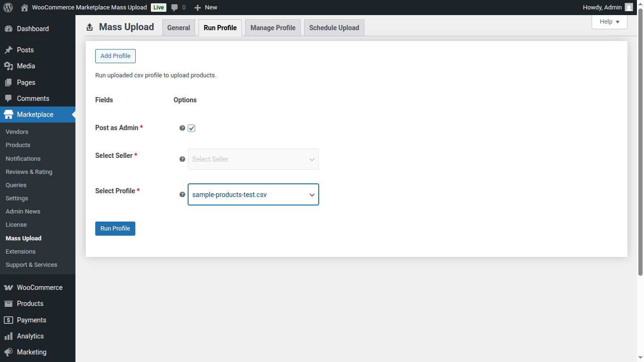
Task: Click the help tooltip beside Select Seller
Action: click(x=182, y=159)
